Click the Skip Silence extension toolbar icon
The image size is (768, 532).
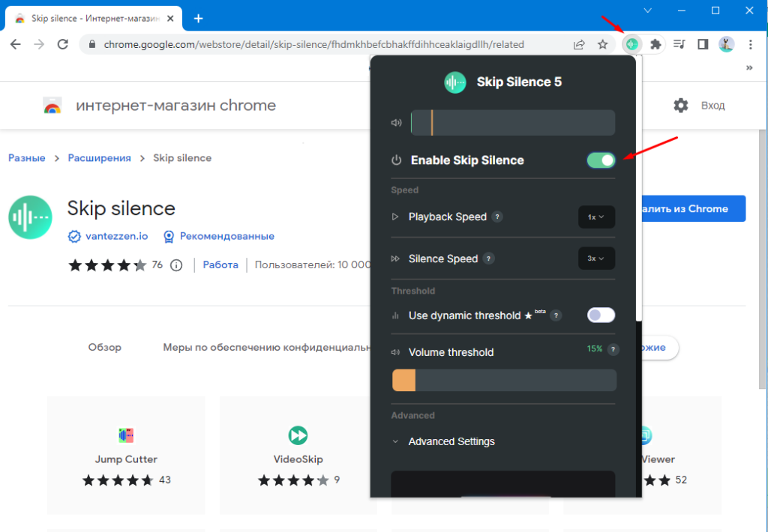(x=632, y=44)
